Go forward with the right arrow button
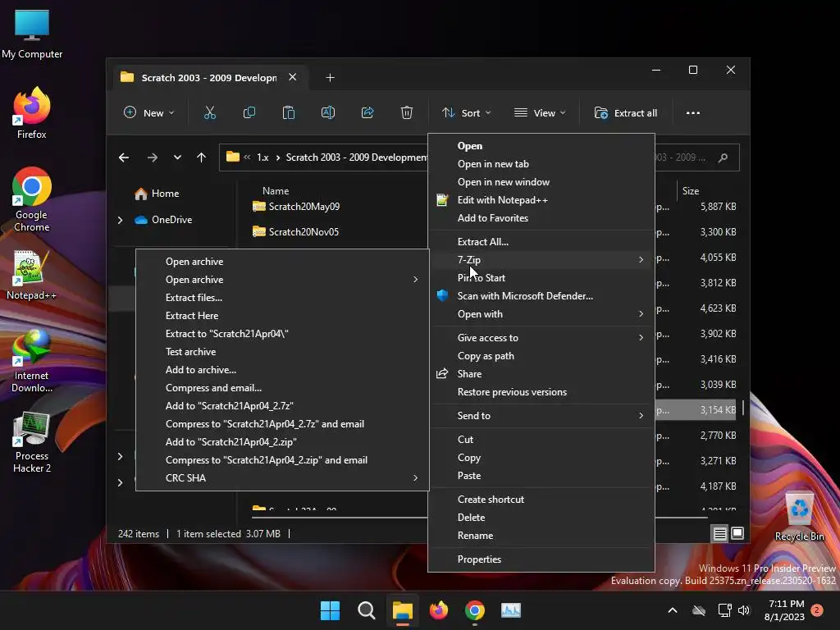840x630 pixels. click(x=152, y=157)
